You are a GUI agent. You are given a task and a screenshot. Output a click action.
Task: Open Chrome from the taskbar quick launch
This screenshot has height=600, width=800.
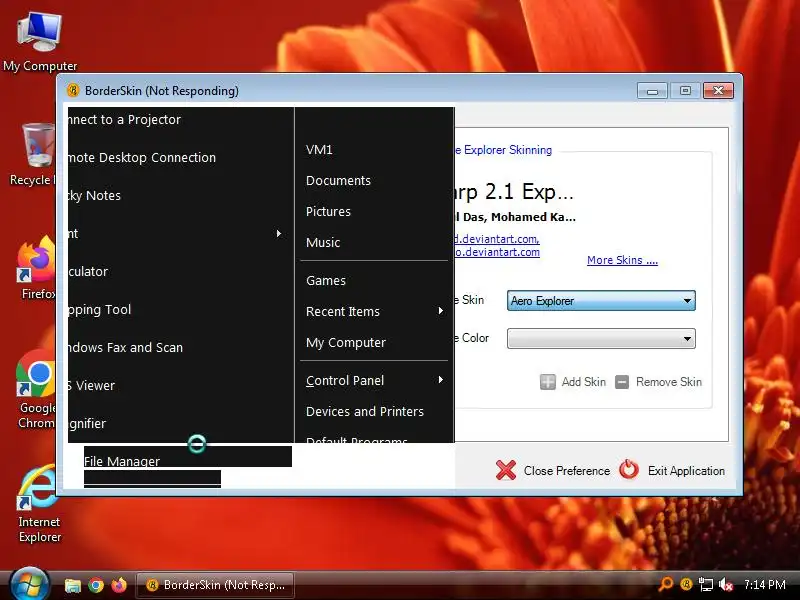point(96,585)
